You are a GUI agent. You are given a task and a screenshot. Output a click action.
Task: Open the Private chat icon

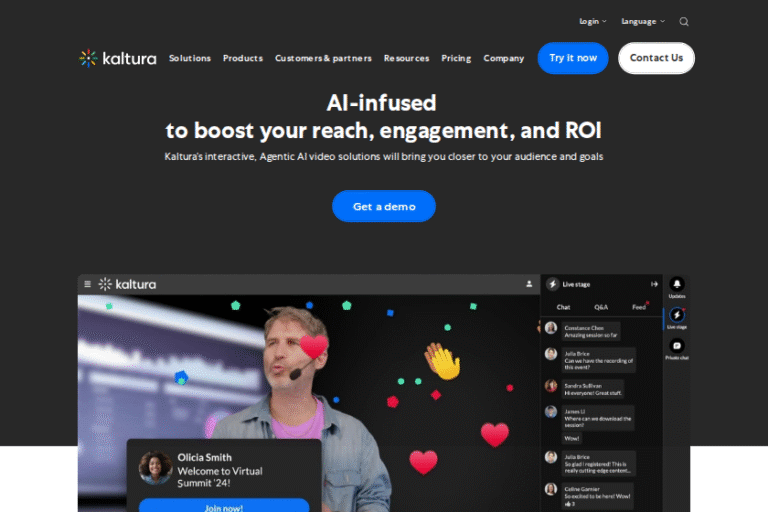[x=677, y=346]
